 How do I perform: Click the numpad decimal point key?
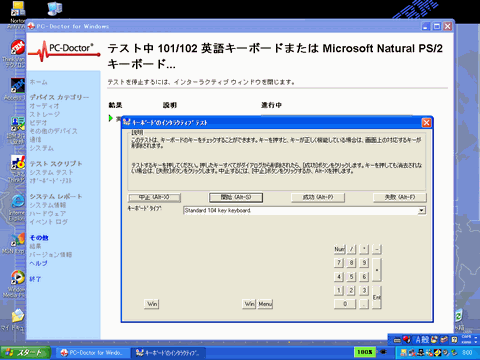[x=364, y=304]
